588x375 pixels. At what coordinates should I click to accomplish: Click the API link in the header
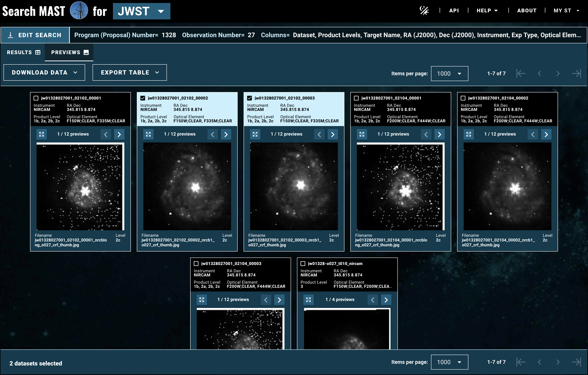coord(454,10)
